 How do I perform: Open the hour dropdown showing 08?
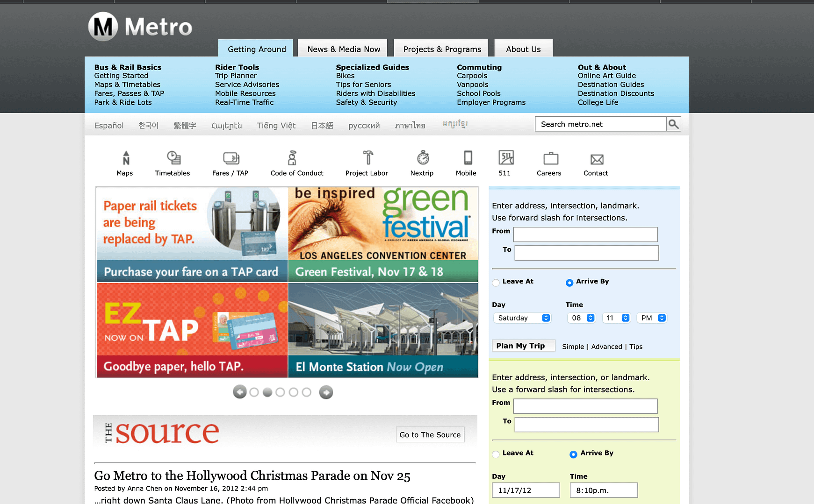[x=581, y=318]
